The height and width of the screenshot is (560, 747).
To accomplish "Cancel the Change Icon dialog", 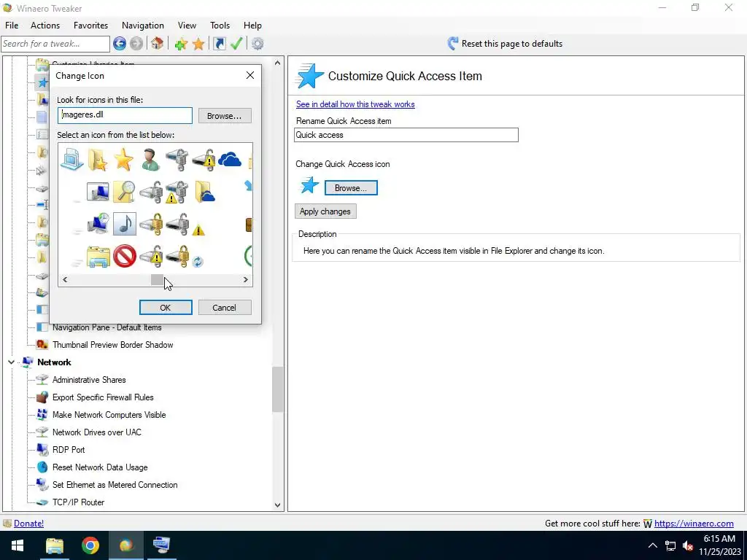I will coord(225,308).
